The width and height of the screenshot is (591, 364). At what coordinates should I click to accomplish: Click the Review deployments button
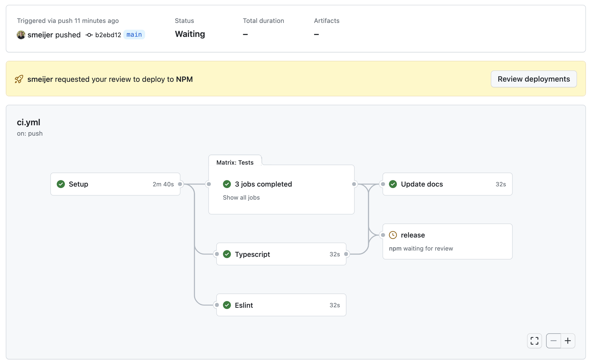pos(534,79)
